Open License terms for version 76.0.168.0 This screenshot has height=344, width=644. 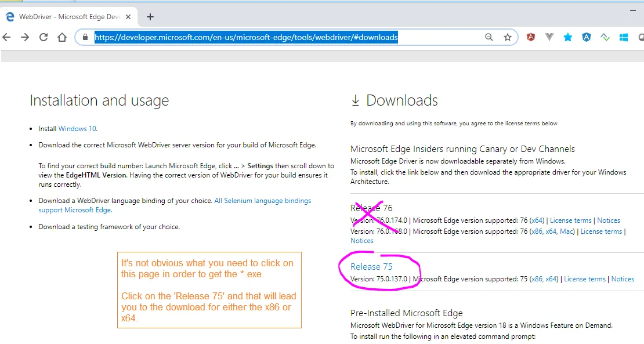(x=601, y=231)
